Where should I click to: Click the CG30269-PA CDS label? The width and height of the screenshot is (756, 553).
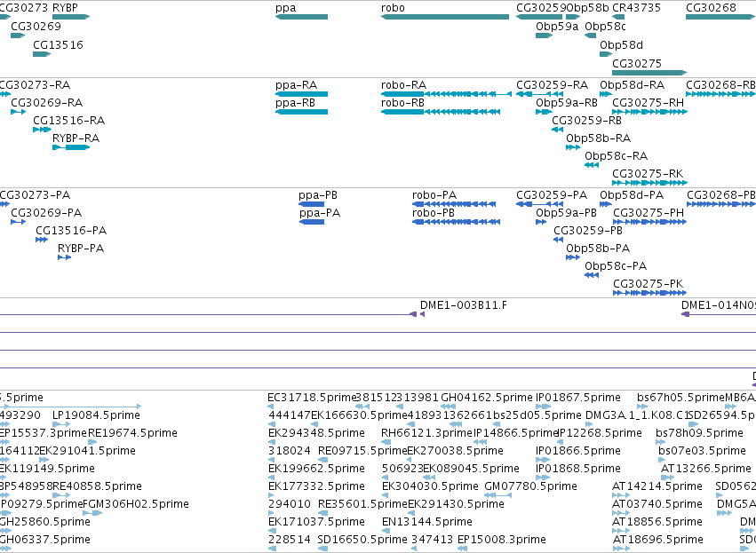[46, 213]
